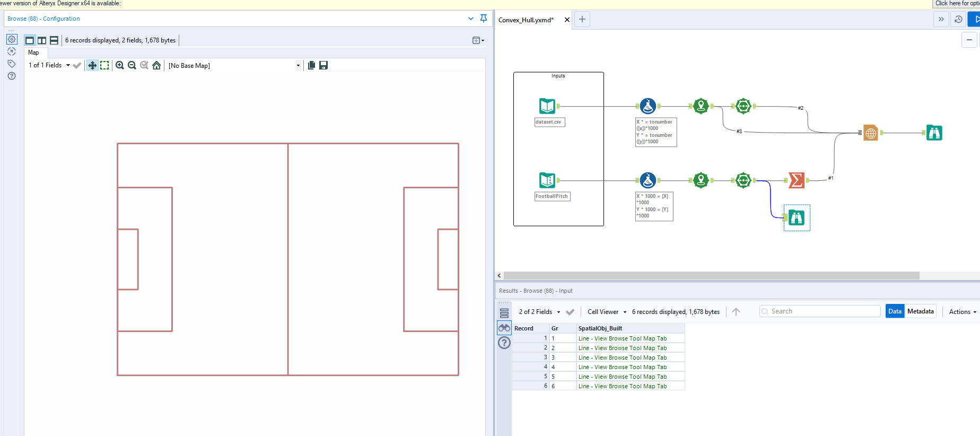The width and height of the screenshot is (980, 436).
Task: Open the Actions dropdown in results
Action: tap(962, 312)
